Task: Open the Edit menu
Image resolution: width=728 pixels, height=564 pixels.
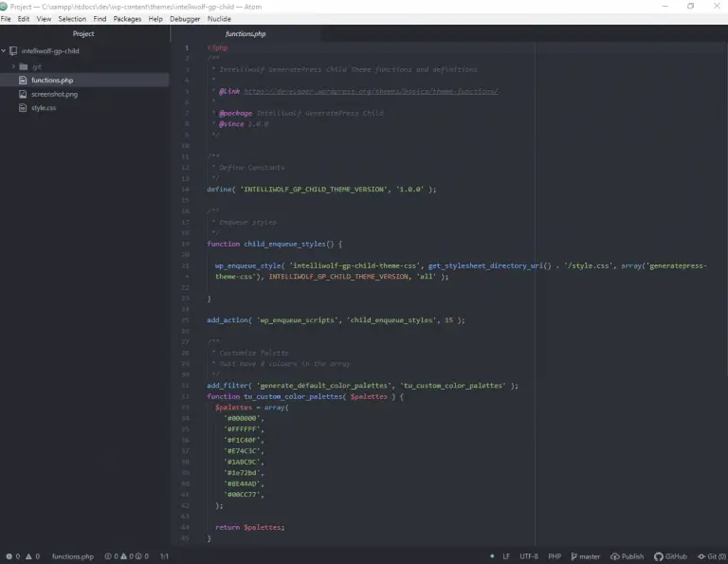Action: 23,19
